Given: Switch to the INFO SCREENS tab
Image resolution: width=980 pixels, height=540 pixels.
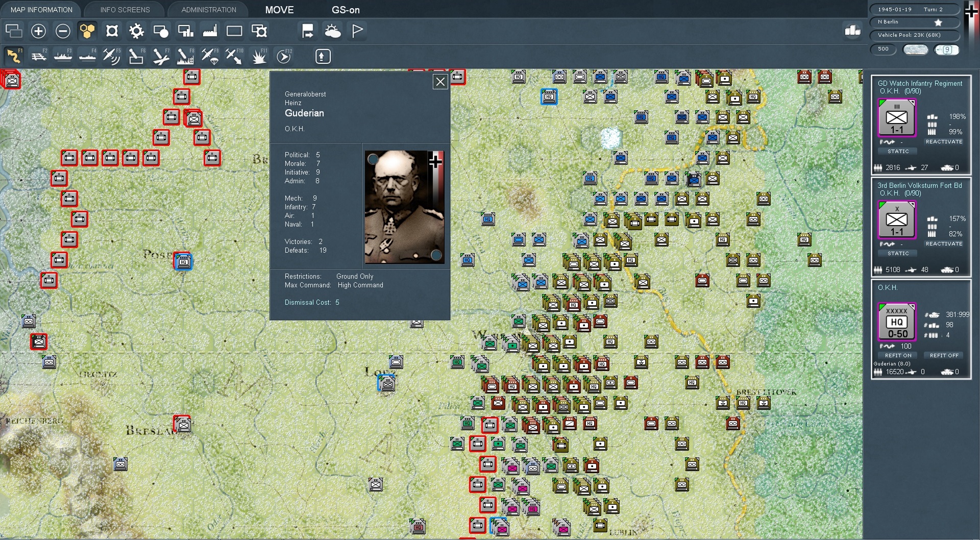Looking at the screenshot, I should point(125,9).
